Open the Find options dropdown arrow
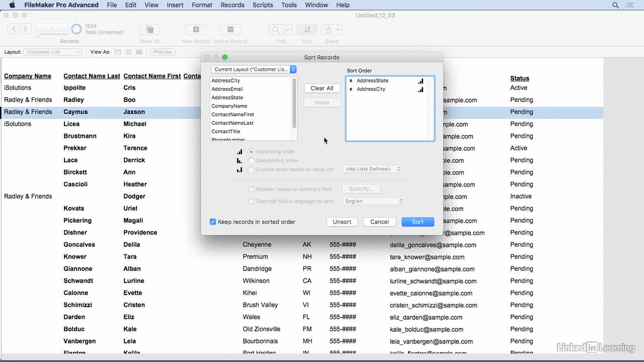This screenshot has height=362, width=644. (x=287, y=30)
